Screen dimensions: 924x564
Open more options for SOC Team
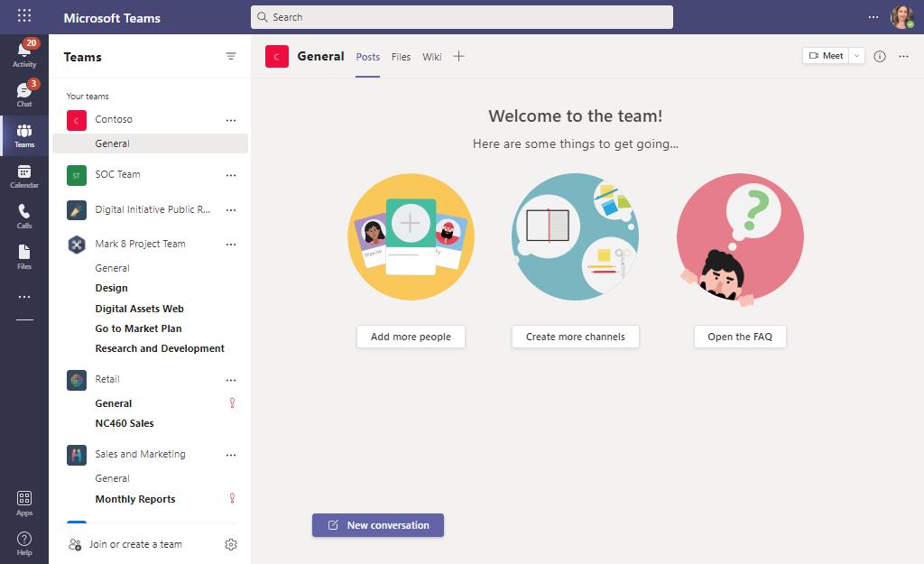point(231,176)
